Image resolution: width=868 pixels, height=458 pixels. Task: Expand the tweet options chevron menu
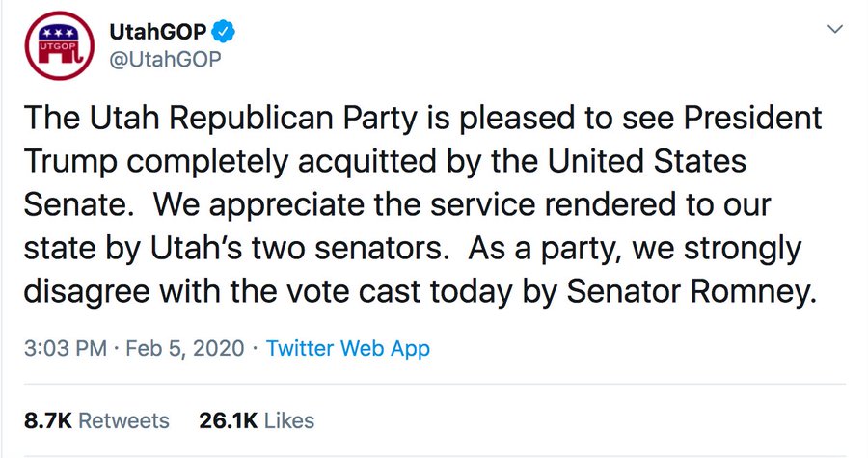[835, 29]
